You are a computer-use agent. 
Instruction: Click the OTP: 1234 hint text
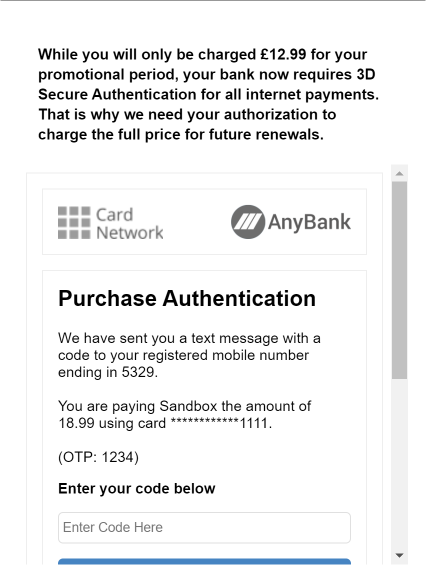click(98, 457)
